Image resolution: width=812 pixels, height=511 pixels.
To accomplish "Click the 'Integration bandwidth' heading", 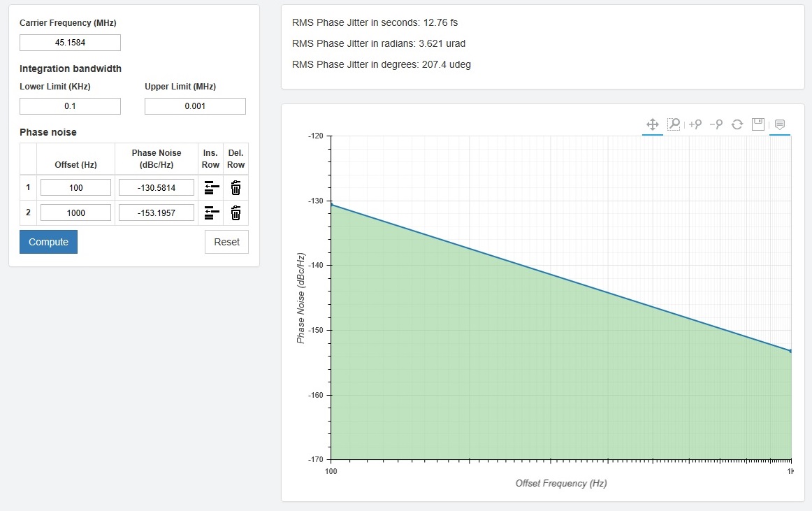I will point(71,69).
